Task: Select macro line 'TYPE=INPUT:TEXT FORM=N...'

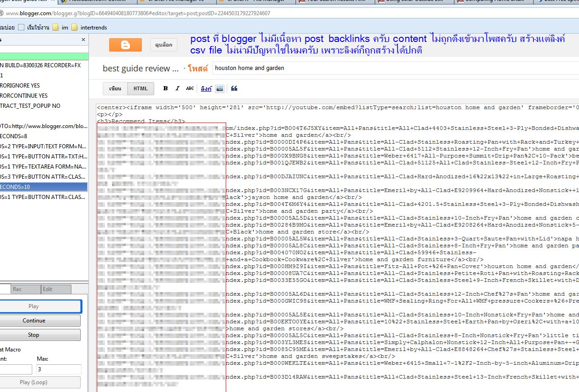Action: click(x=44, y=146)
